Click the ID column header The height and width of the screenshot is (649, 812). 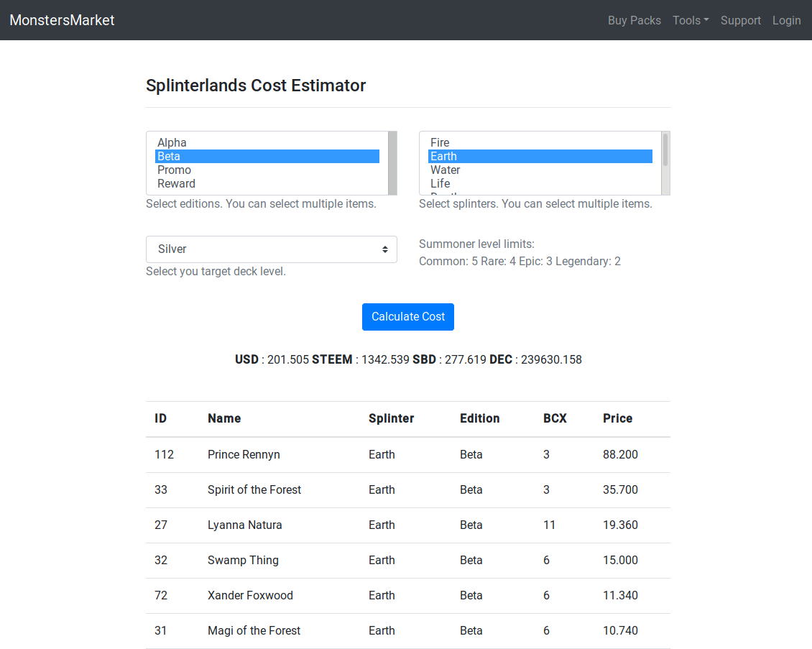[x=160, y=418]
